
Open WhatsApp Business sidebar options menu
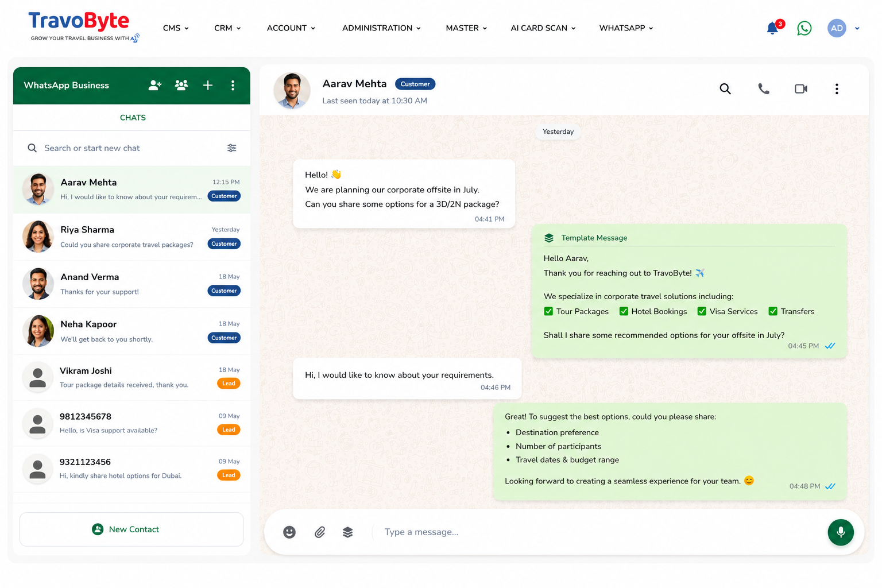coord(233,85)
